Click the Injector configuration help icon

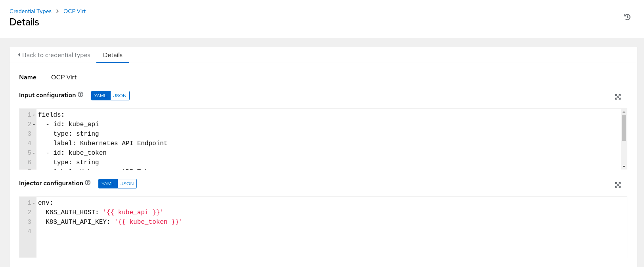tap(88, 182)
